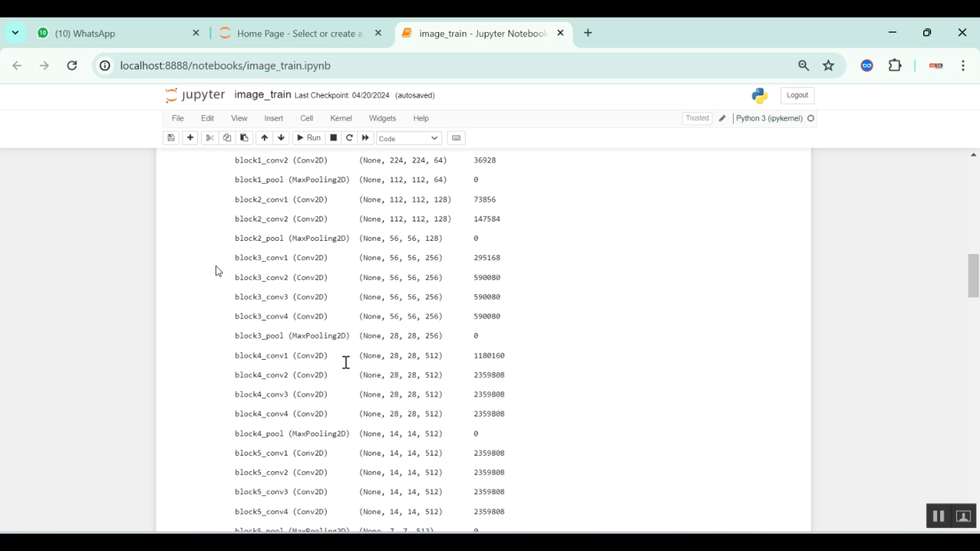The height and width of the screenshot is (551, 980).
Task: Open the command palette keyboard icon
Action: pyautogui.click(x=456, y=138)
